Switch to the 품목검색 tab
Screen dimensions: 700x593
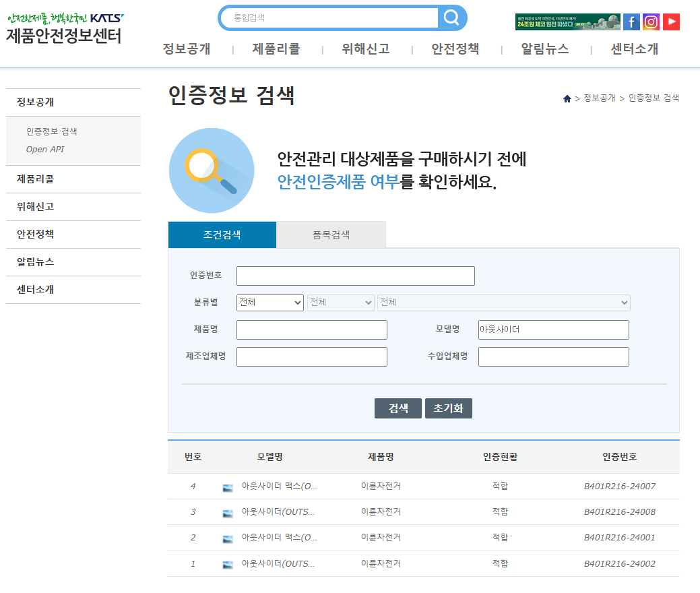click(331, 235)
